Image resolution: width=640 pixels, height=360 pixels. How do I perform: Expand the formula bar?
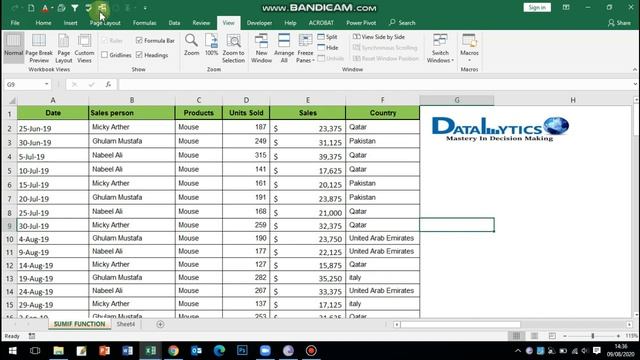pos(635,84)
